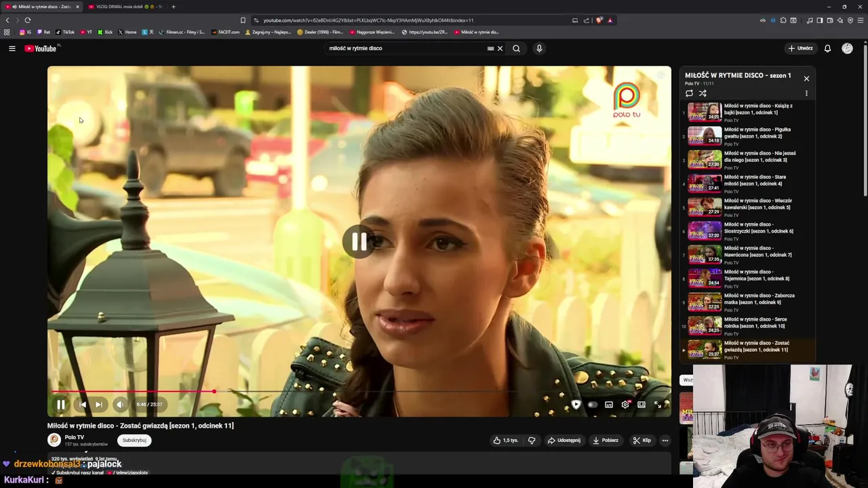The image size is (868, 488).
Task: Open the Polo TV channel name
Action: pyautogui.click(x=75, y=437)
